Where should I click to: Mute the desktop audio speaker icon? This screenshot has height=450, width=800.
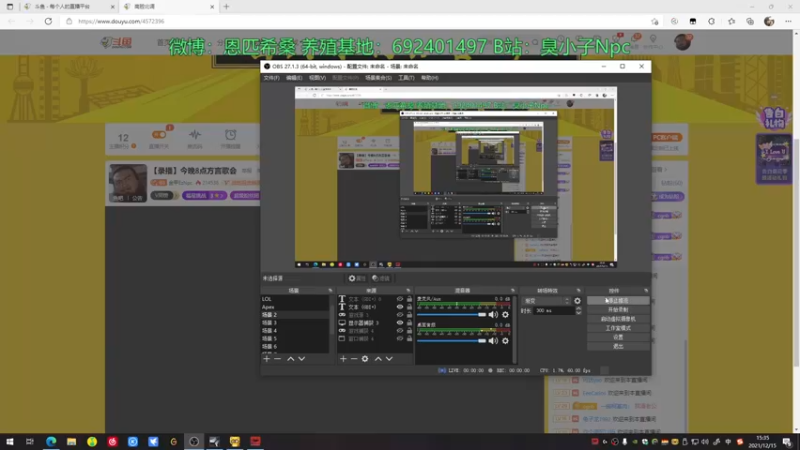(x=493, y=341)
